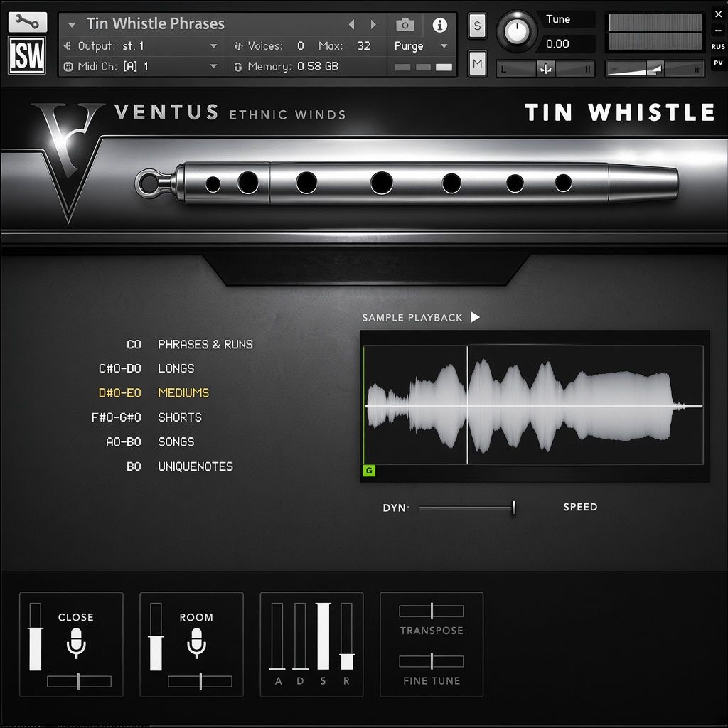Click the MIDI channel port icon

68,66
